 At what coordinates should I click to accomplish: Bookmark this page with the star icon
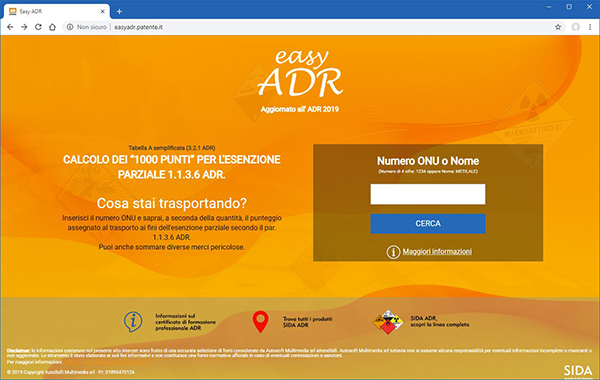[x=558, y=27]
